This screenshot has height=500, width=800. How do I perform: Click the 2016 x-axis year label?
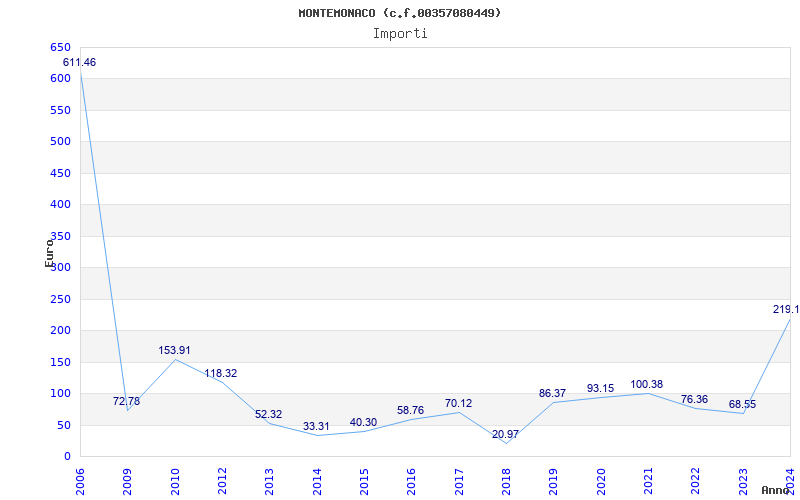pos(411,481)
